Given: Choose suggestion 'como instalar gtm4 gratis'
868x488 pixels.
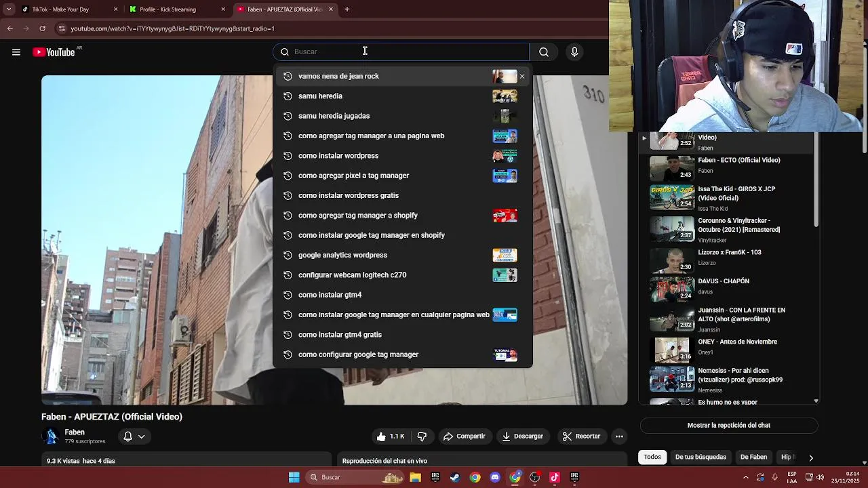Looking at the screenshot, I should pyautogui.click(x=403, y=335).
